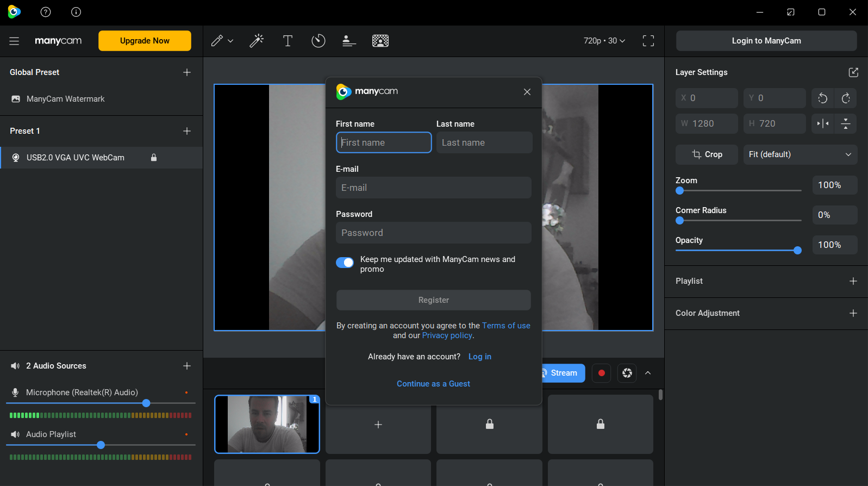Adjust the Zoom slider

coord(739,191)
